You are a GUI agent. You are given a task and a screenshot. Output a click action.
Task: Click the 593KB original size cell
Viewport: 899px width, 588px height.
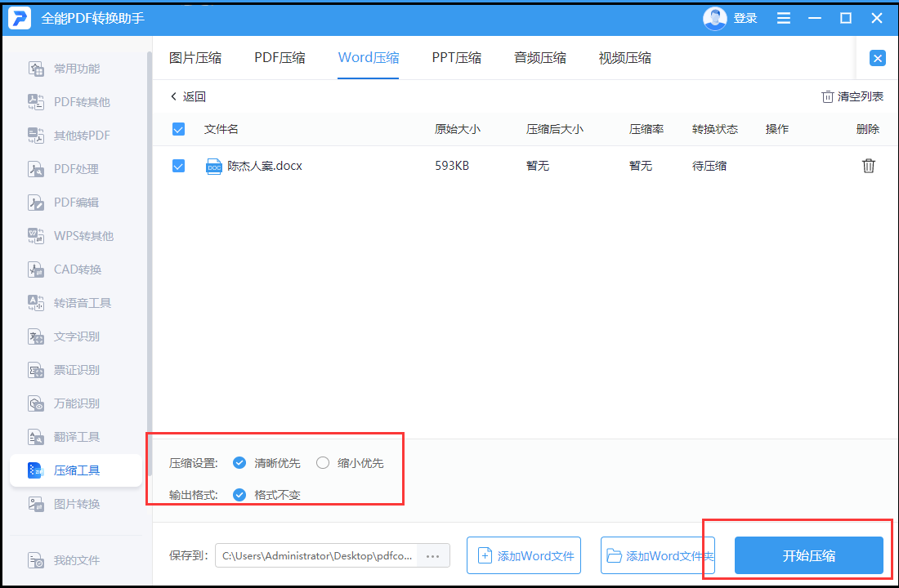[452, 167]
